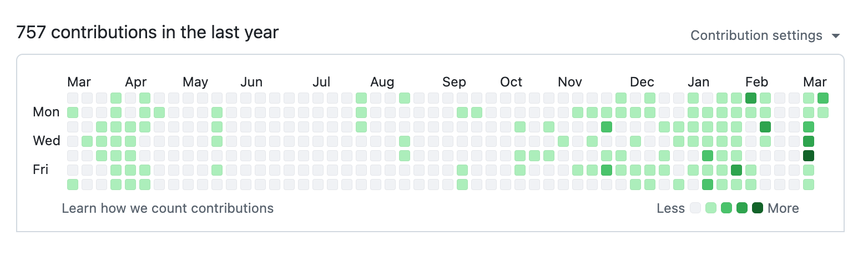This screenshot has height=256, width=868.
Task: Click the caret arrow beside Contribution settings
Action: 836,36
